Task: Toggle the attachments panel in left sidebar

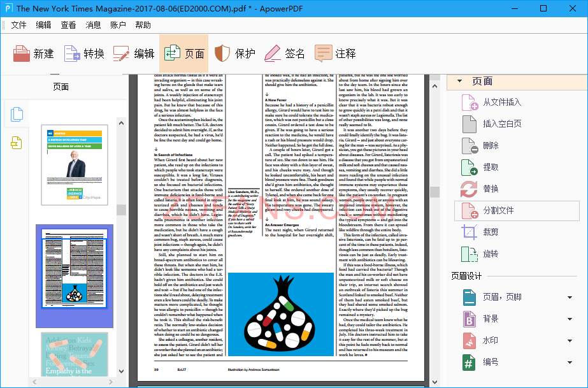Action: (x=16, y=141)
